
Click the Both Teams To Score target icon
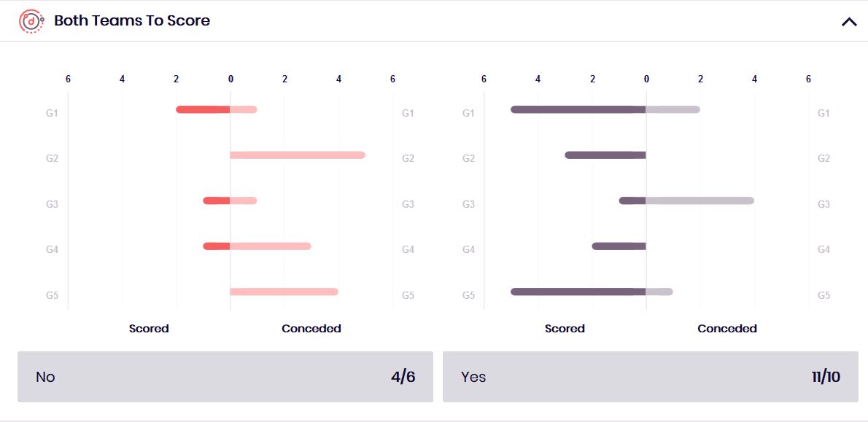(30, 21)
